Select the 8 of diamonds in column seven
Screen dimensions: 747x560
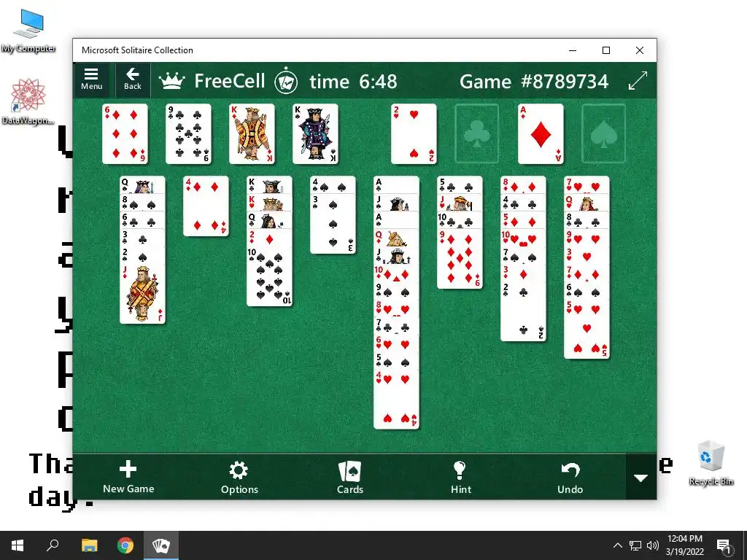click(x=523, y=184)
